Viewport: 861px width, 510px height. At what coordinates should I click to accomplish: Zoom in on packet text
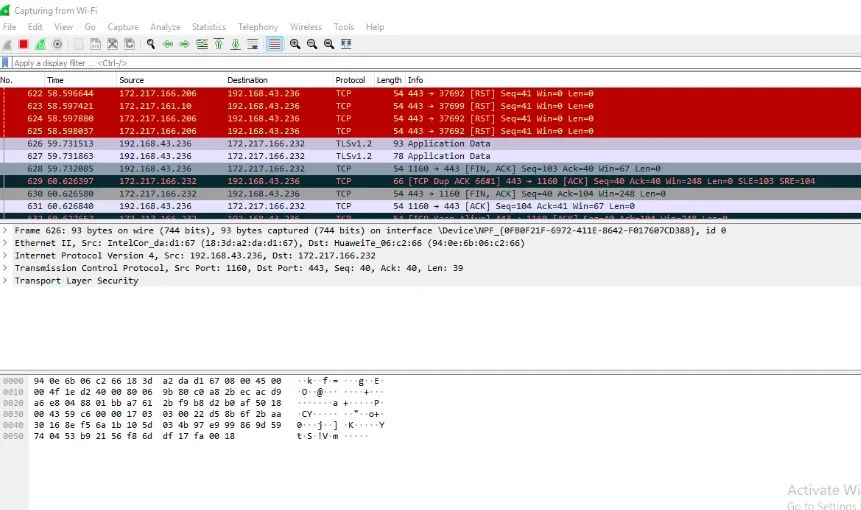click(295, 44)
